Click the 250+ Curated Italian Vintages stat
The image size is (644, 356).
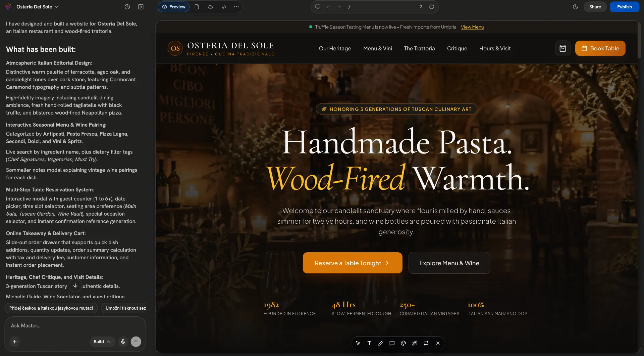pyautogui.click(x=429, y=309)
